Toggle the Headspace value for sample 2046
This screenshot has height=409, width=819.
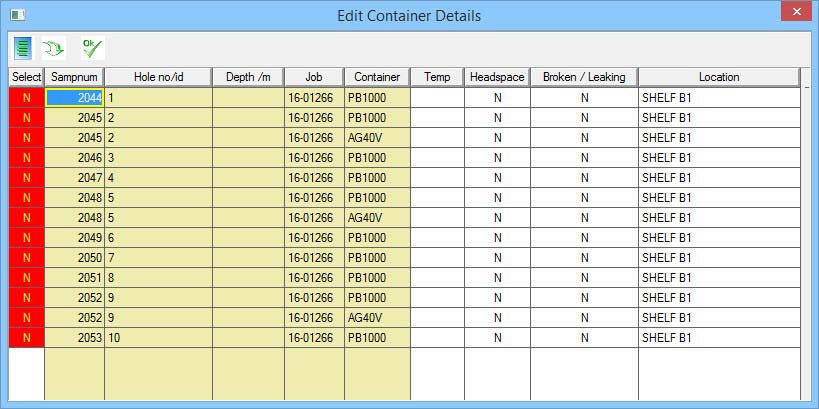[x=497, y=158]
